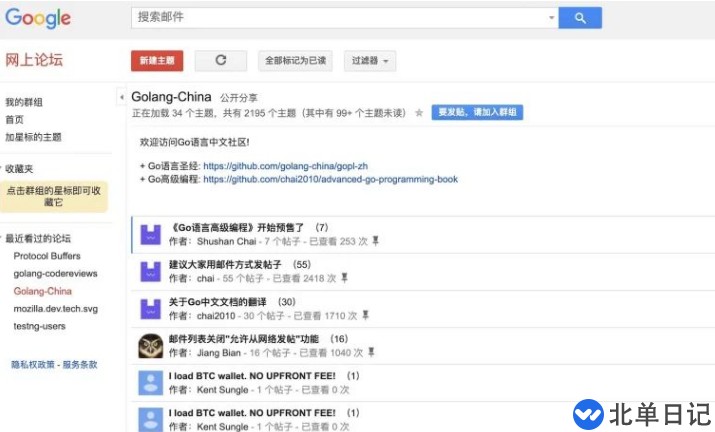The image size is (715, 432).
Task: Open topic 建议大家用邮件方式发帖子
Action: (225, 265)
